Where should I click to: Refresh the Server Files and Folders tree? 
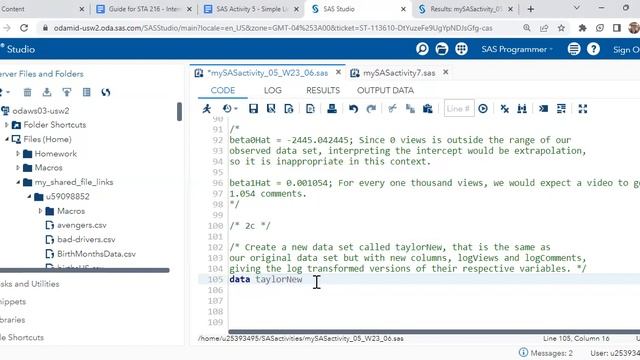106,92
